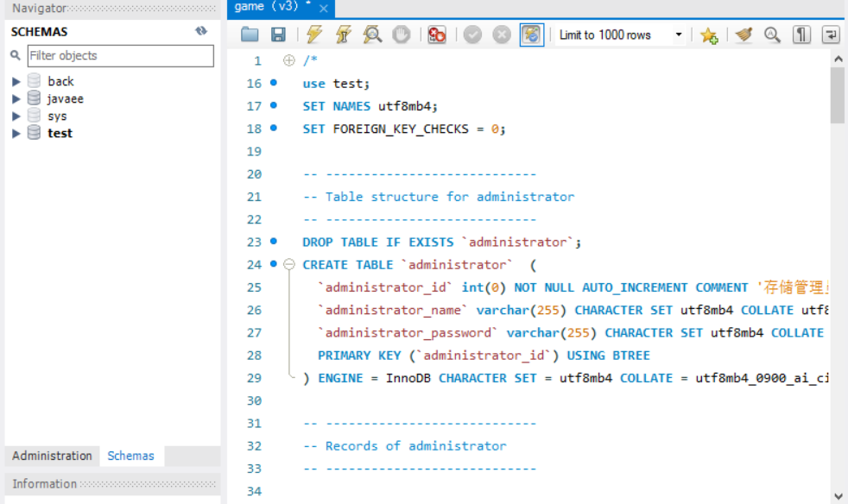Click the javaee database icon
The image size is (848, 504).
coord(34,98)
